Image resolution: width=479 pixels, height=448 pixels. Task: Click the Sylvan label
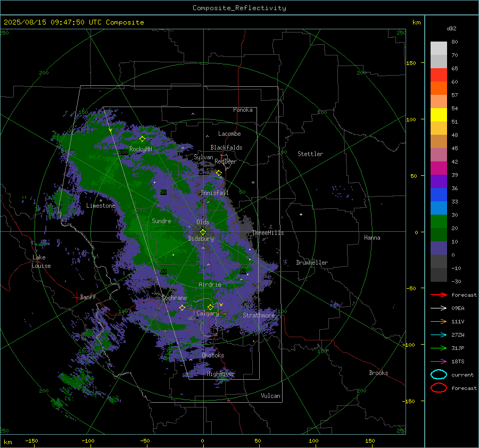[203, 157]
